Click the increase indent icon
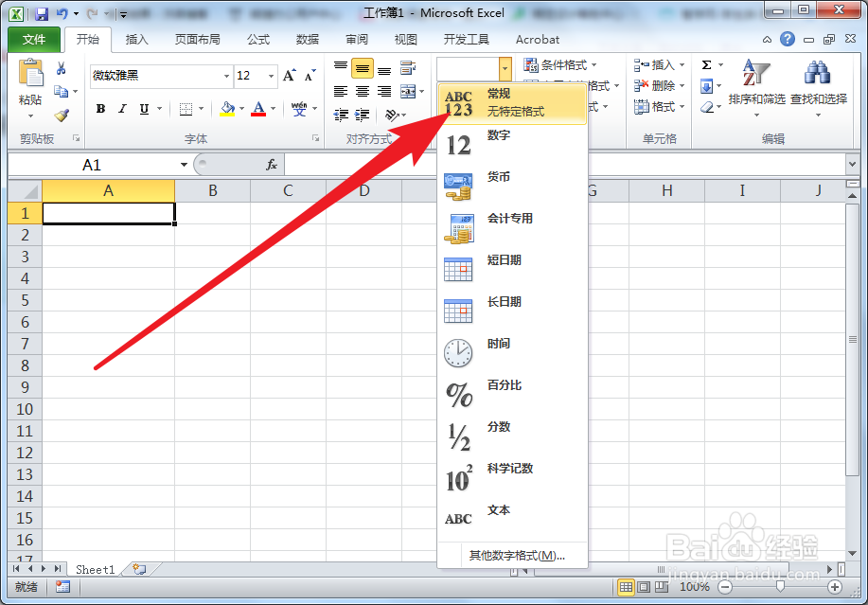The width and height of the screenshot is (868, 605). click(362, 115)
